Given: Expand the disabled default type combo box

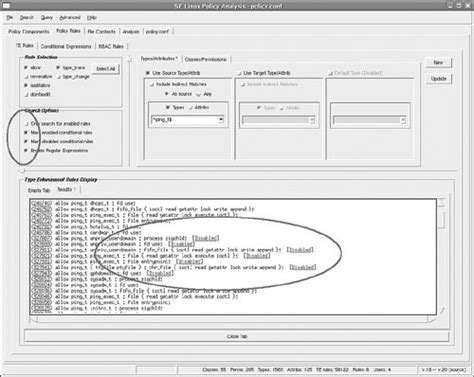Looking at the screenshot, I should (x=403, y=120).
